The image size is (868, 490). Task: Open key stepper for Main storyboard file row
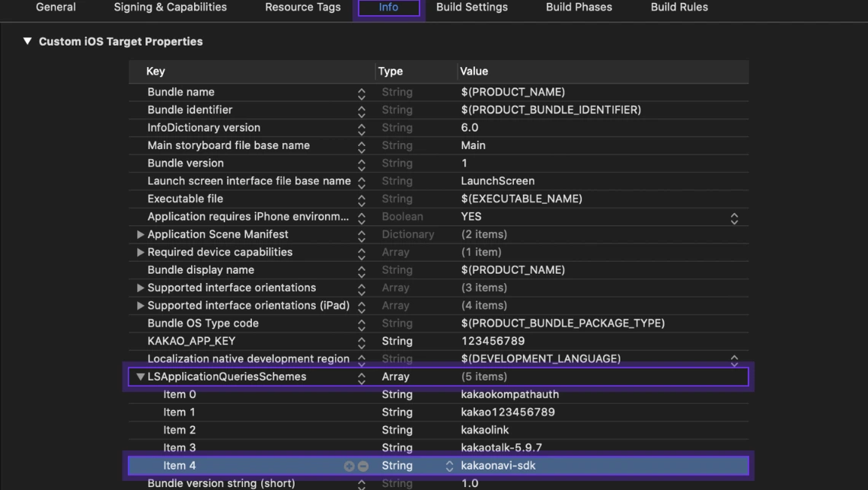point(362,147)
